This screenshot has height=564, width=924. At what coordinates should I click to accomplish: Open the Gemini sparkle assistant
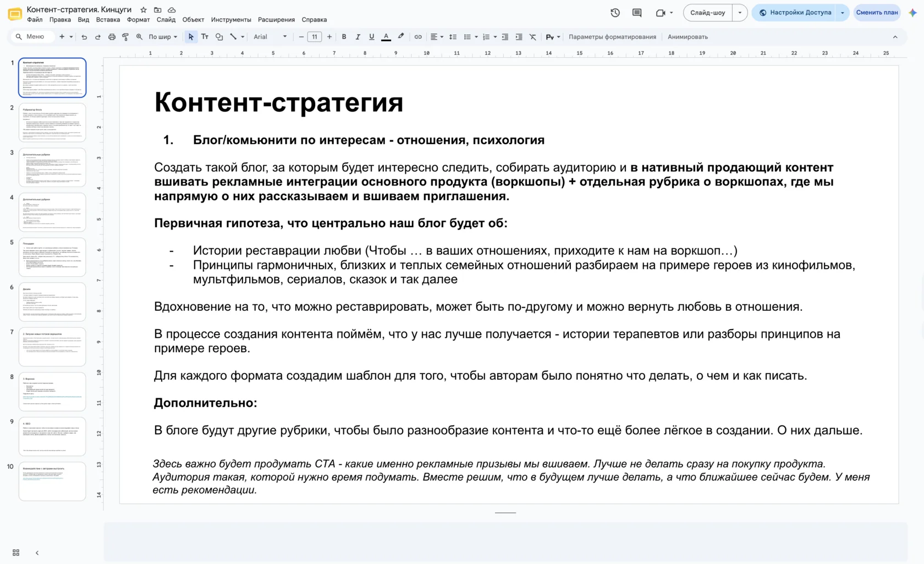click(912, 13)
